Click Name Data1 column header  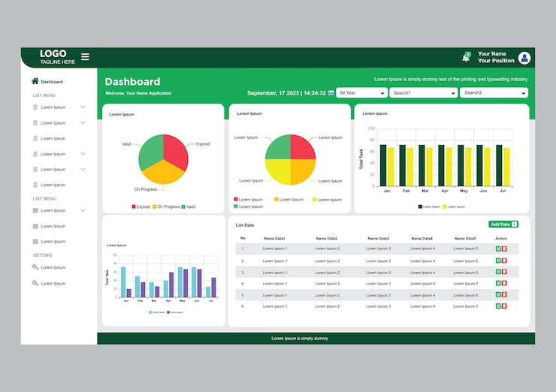274,239
